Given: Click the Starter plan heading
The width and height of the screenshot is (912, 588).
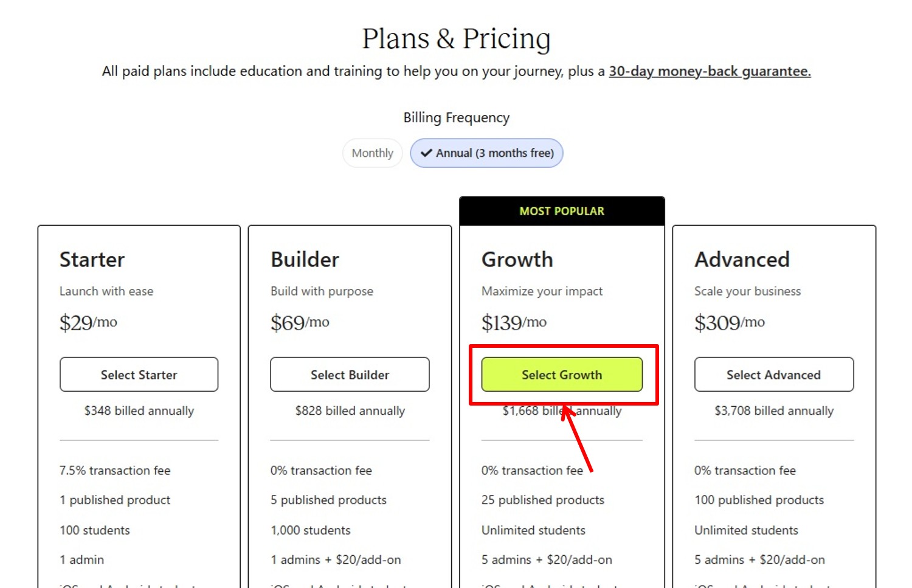Looking at the screenshot, I should [92, 260].
